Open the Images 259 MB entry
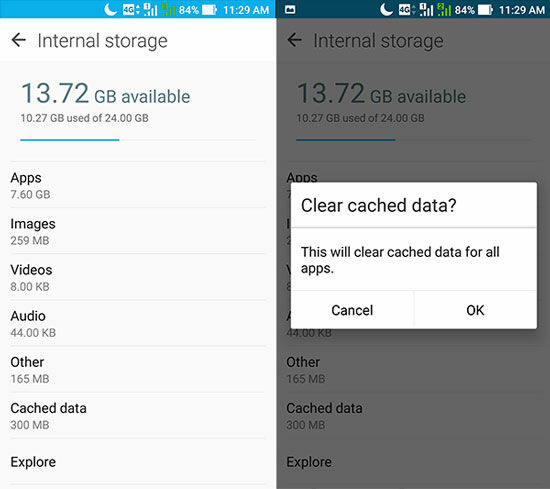The image size is (550, 489). coord(138,231)
